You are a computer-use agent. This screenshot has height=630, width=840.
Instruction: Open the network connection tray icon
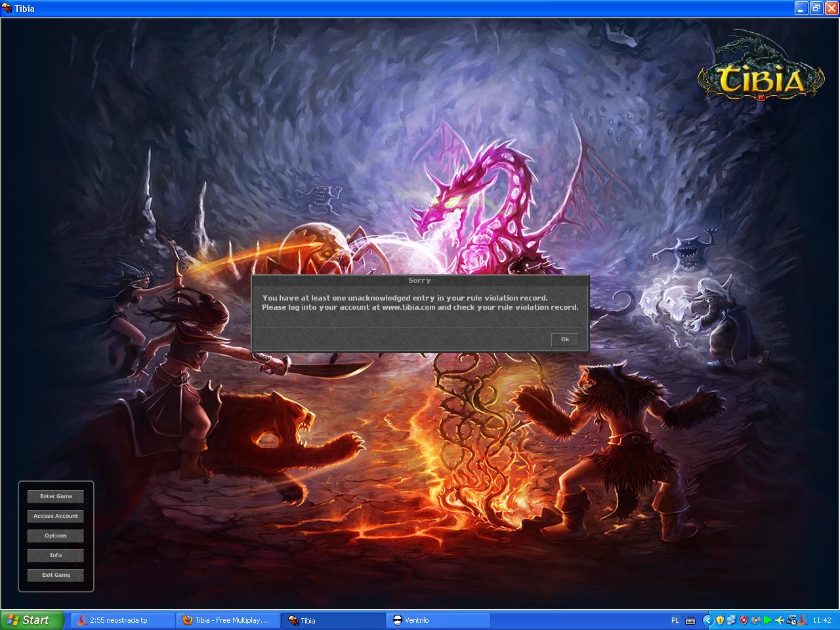(732, 620)
